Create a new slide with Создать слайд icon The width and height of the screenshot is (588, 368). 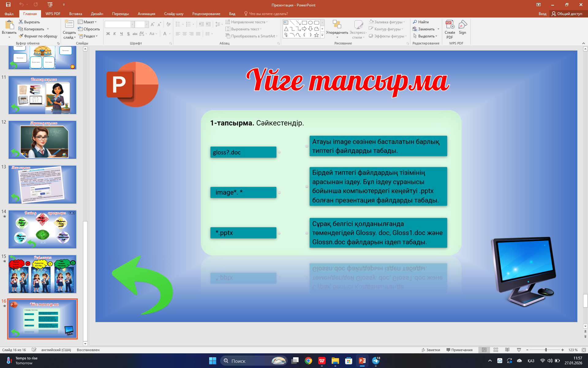pyautogui.click(x=69, y=24)
